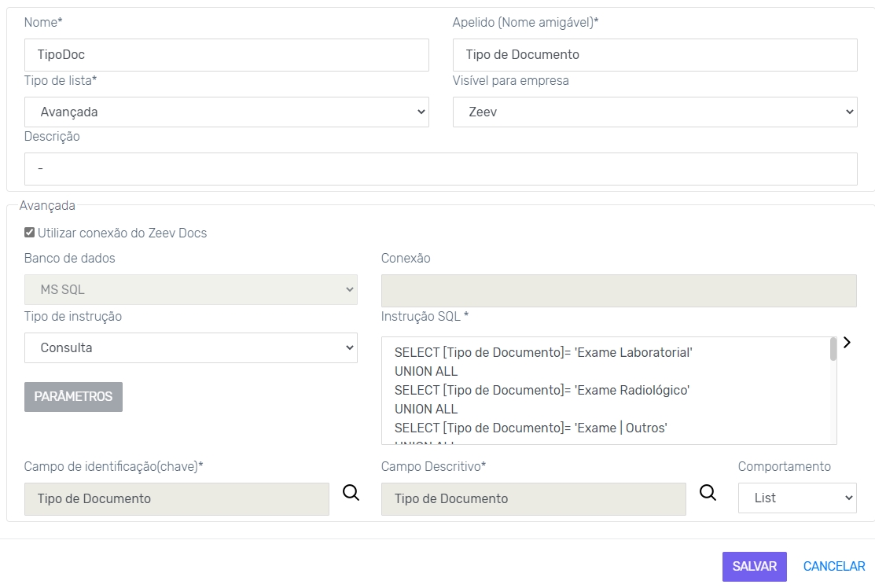
Task: Expand SQL editor with the chevron arrow
Action: tap(847, 342)
